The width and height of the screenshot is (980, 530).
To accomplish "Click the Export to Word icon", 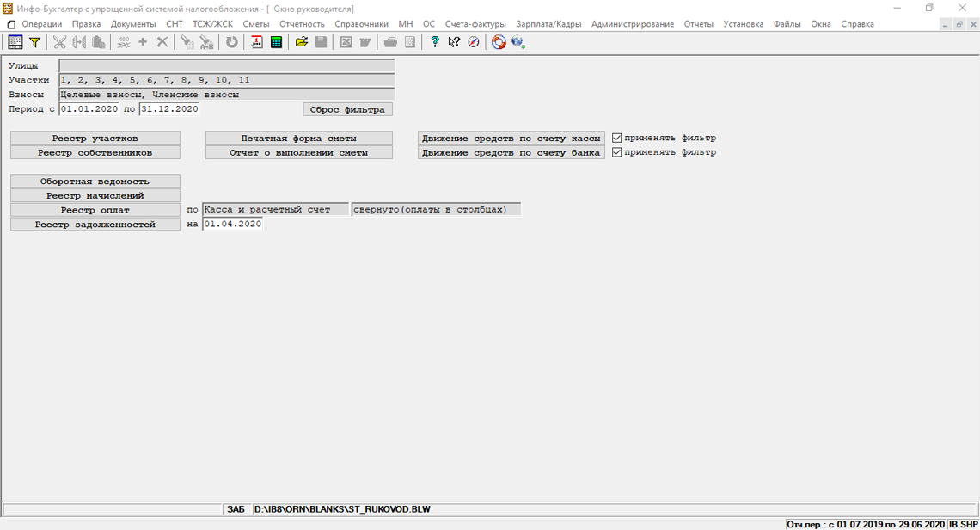I will (365, 42).
